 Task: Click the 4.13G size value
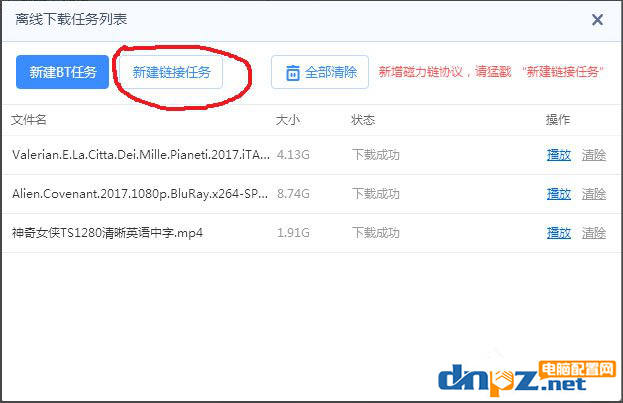pyautogui.click(x=293, y=155)
